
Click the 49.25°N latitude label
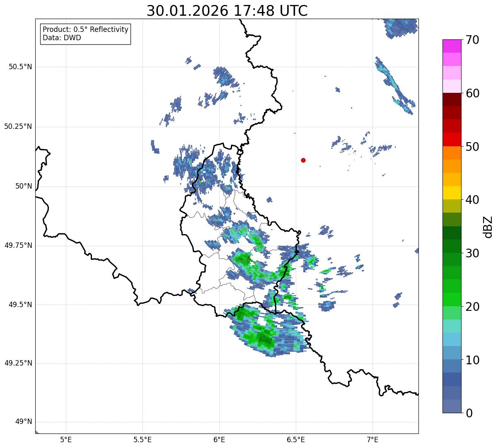click(18, 363)
